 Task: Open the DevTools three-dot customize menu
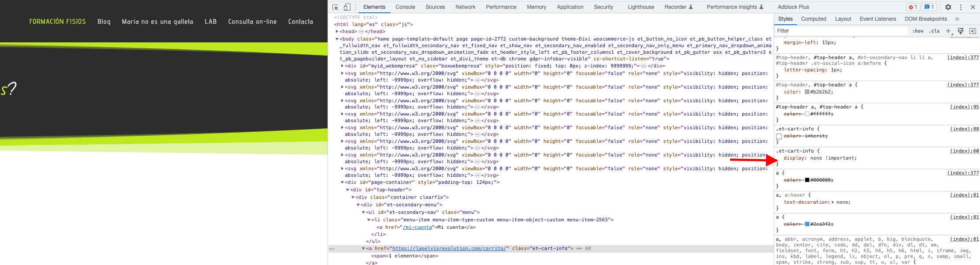pyautogui.click(x=961, y=7)
